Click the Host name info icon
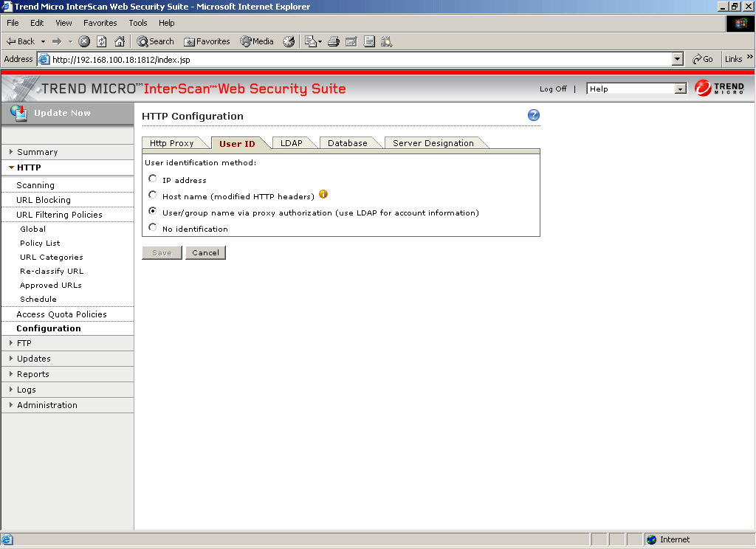Viewport: 756px width, 549px height. coord(323,195)
